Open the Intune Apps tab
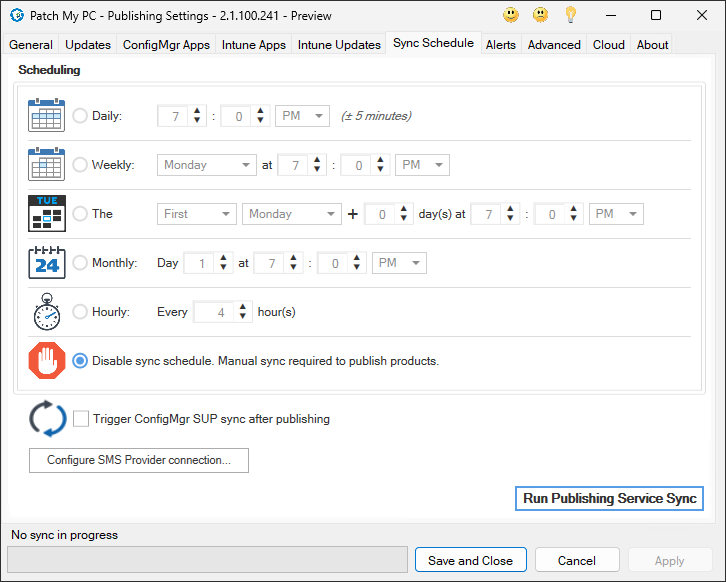The height and width of the screenshot is (582, 726). tap(254, 45)
